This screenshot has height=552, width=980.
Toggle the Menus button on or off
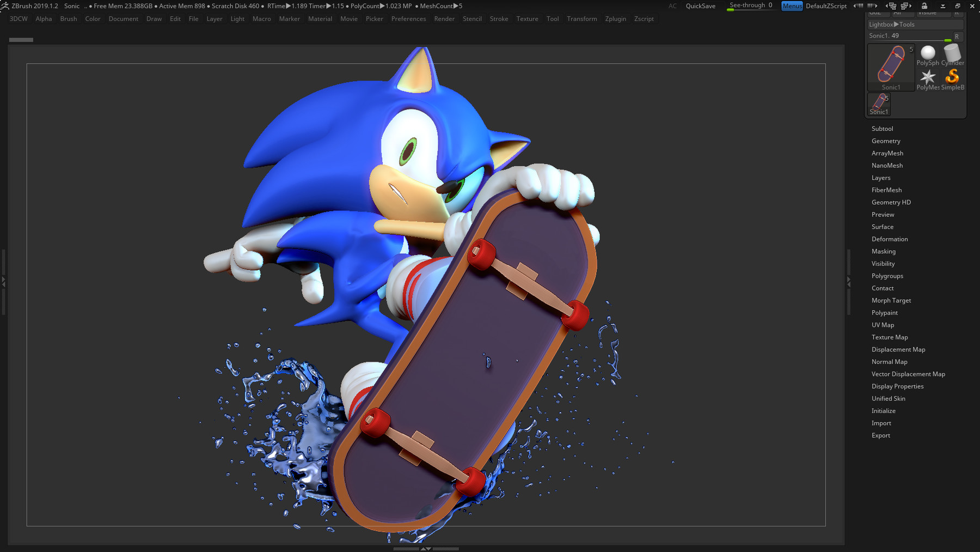coord(792,6)
